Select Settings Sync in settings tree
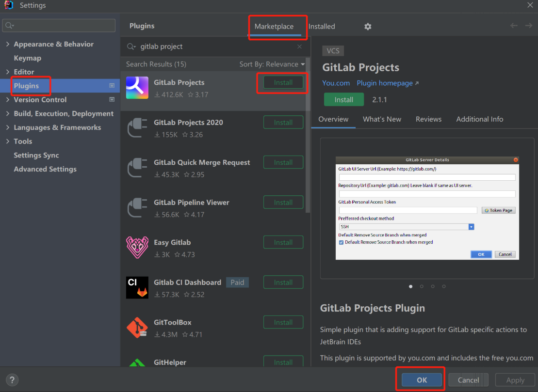The width and height of the screenshot is (538, 392). [36, 155]
